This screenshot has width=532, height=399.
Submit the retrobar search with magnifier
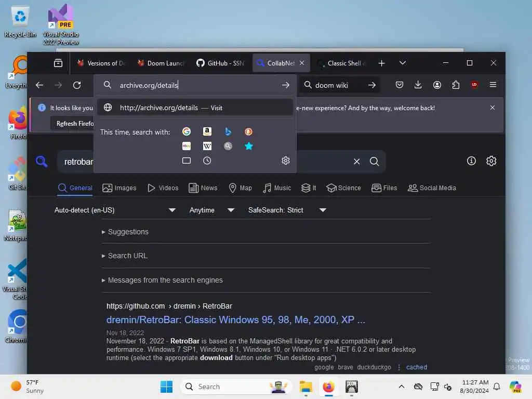[x=374, y=162]
